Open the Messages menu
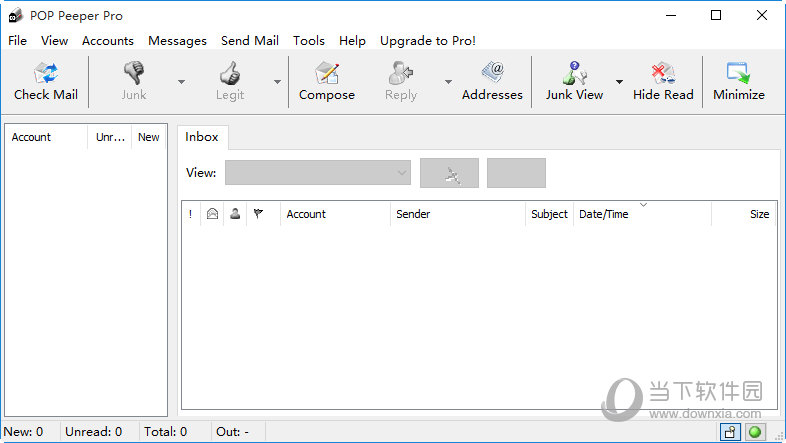786x443 pixels. (x=177, y=41)
